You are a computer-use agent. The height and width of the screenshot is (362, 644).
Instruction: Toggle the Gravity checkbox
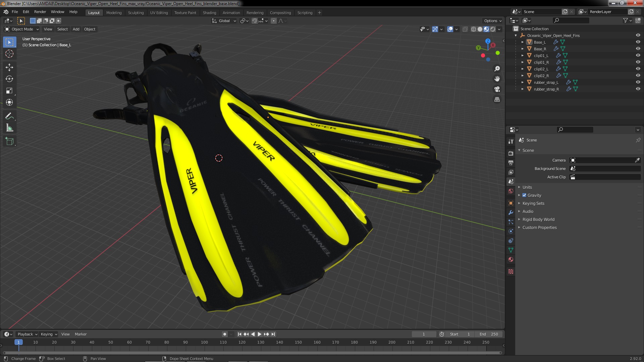coord(524,195)
